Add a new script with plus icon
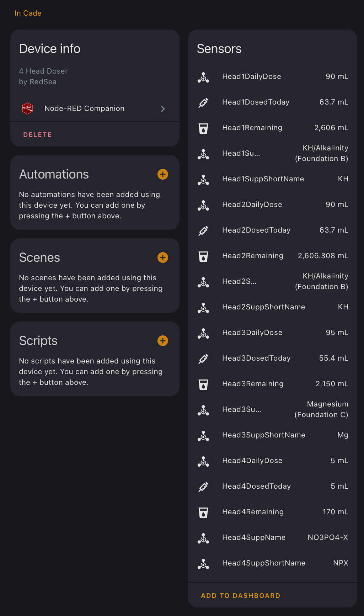Viewport: 364px width, 616px height. point(163,341)
